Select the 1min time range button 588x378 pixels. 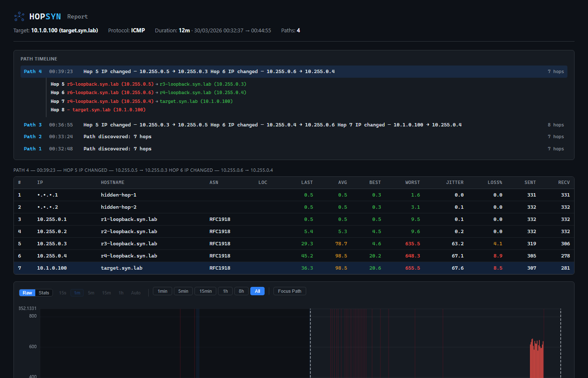162,291
